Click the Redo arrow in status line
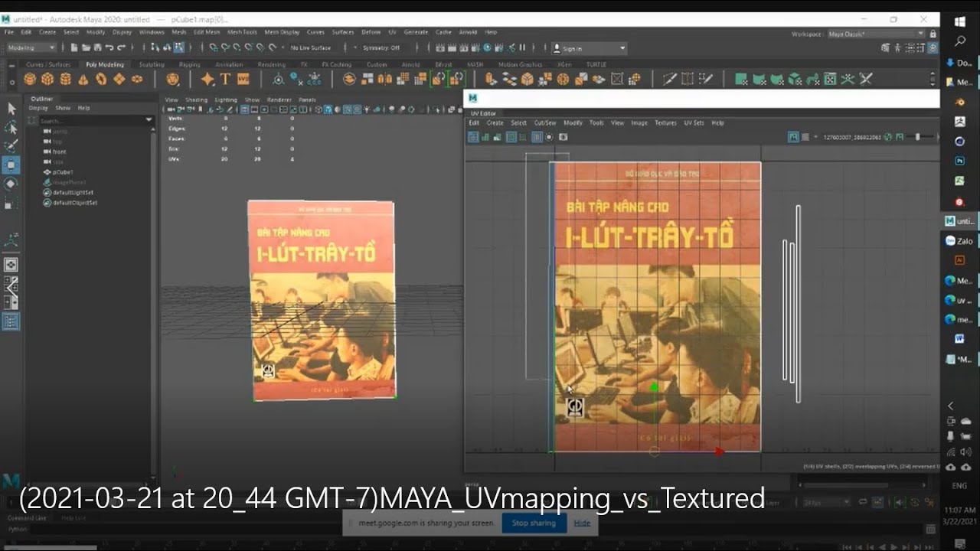The height and width of the screenshot is (551, 980). [121, 47]
